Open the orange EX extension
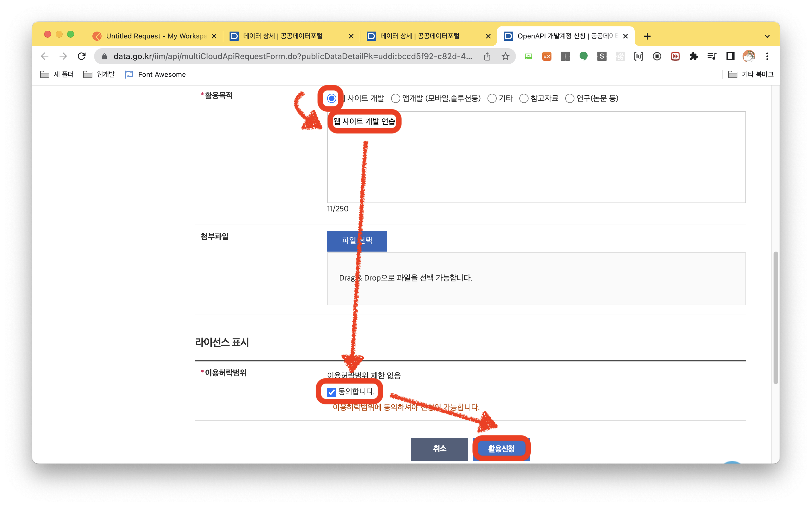This screenshot has height=506, width=812. [547, 56]
